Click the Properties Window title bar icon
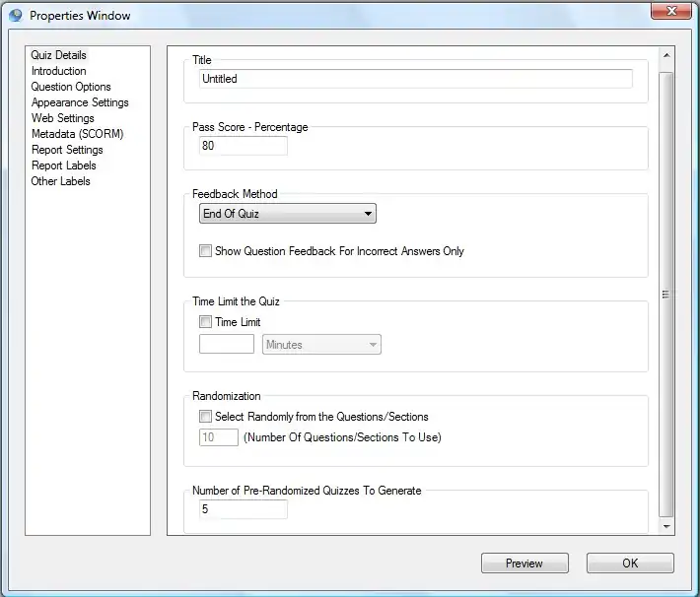 point(16,16)
